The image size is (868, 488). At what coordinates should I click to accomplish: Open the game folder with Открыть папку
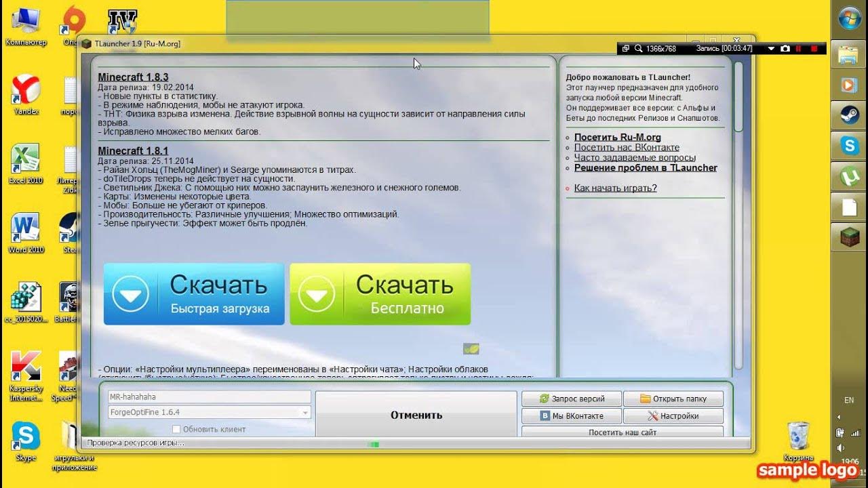click(x=673, y=399)
